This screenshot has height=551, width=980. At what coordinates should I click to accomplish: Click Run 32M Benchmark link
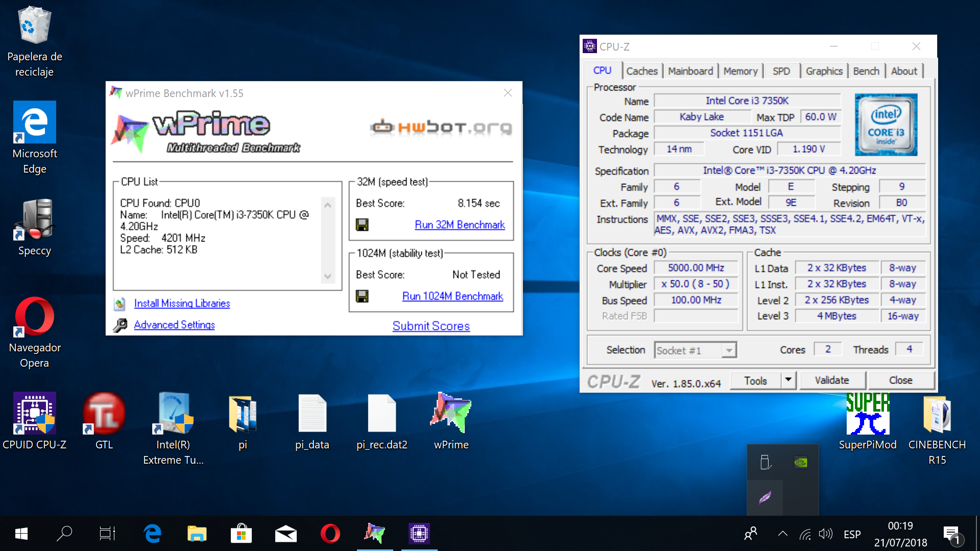tap(460, 225)
